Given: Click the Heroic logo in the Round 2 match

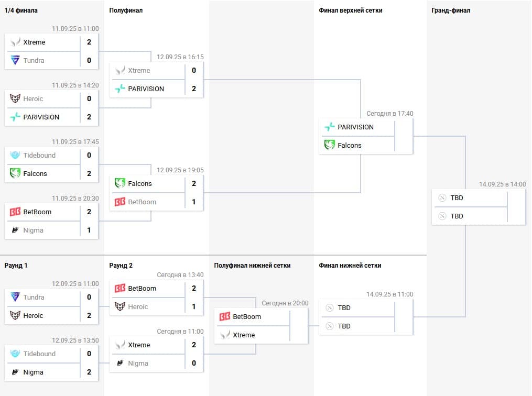Looking at the screenshot, I should (120, 307).
